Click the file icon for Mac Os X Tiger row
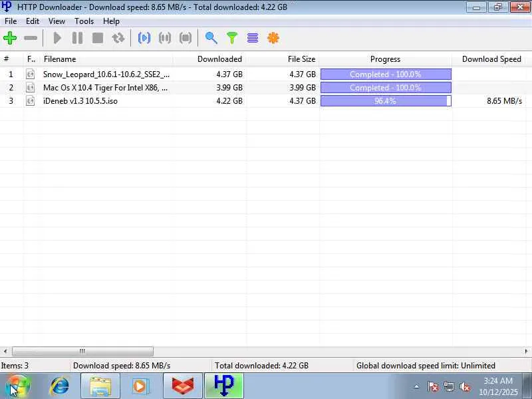Screen dimensions: 532x399 [30, 88]
